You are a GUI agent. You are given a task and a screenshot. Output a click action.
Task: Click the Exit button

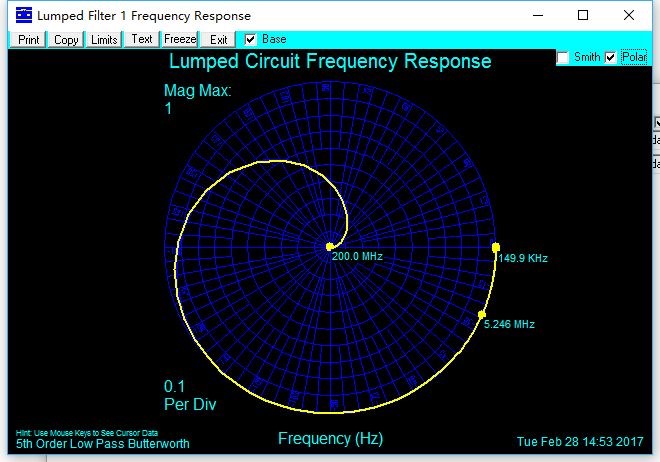pyautogui.click(x=218, y=40)
